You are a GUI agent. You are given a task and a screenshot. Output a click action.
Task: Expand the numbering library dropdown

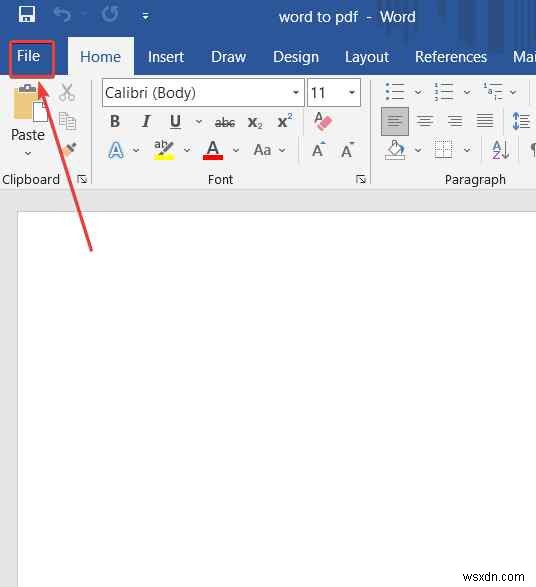click(x=467, y=92)
